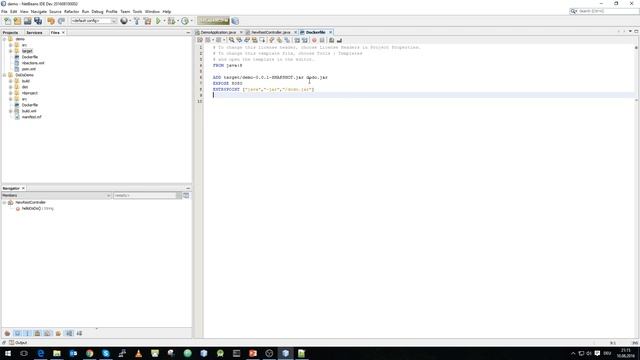
Task: Select manifest.mf in the Files tree
Action: click(31, 117)
